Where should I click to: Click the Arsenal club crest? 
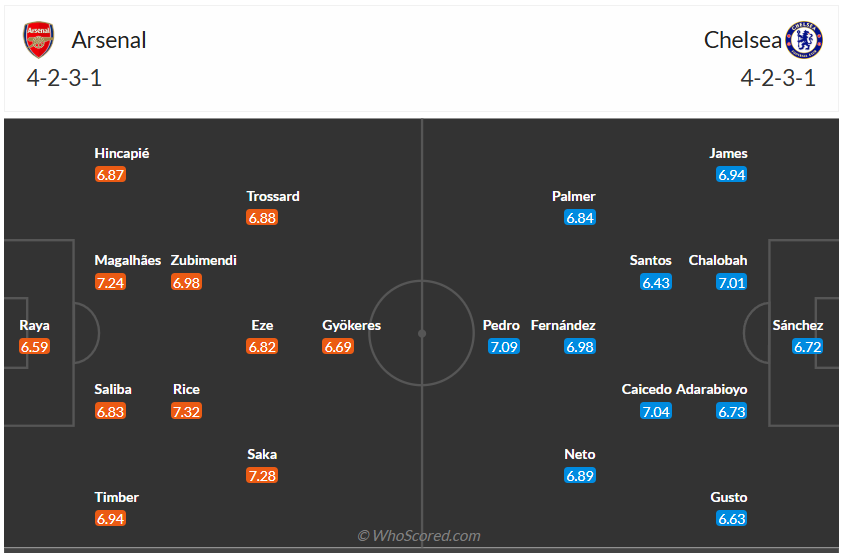[39, 40]
